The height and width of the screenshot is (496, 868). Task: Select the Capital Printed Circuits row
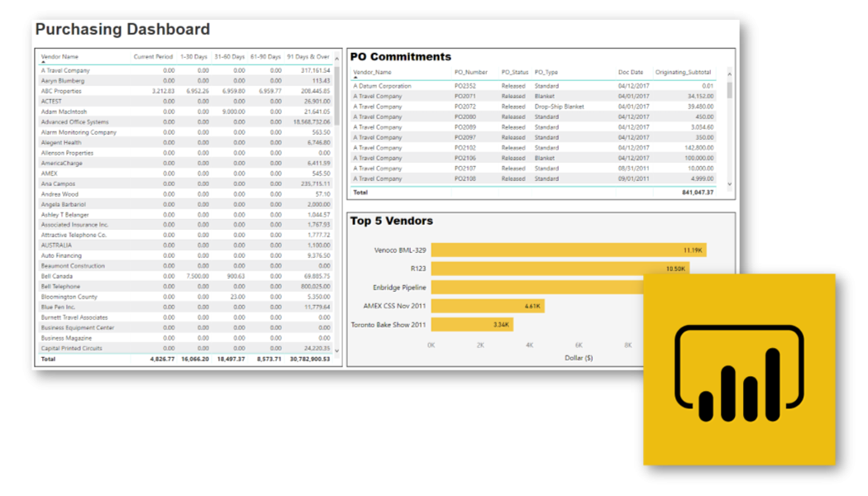click(185, 348)
